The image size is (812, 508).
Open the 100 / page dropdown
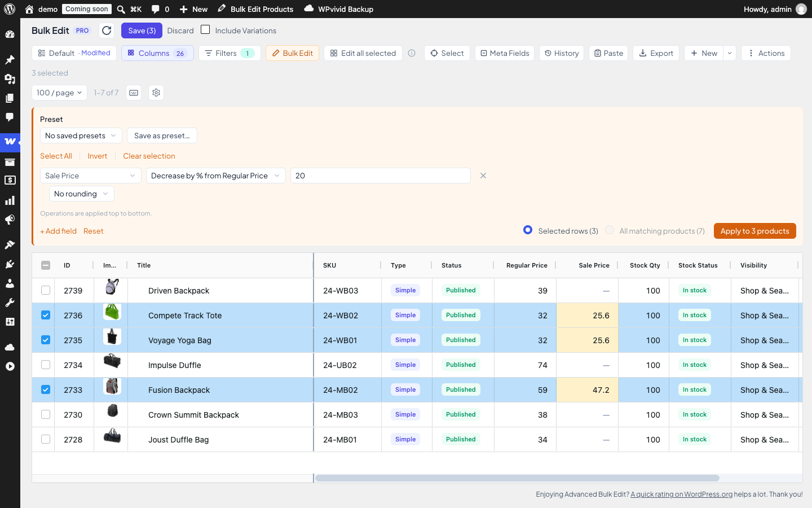59,93
